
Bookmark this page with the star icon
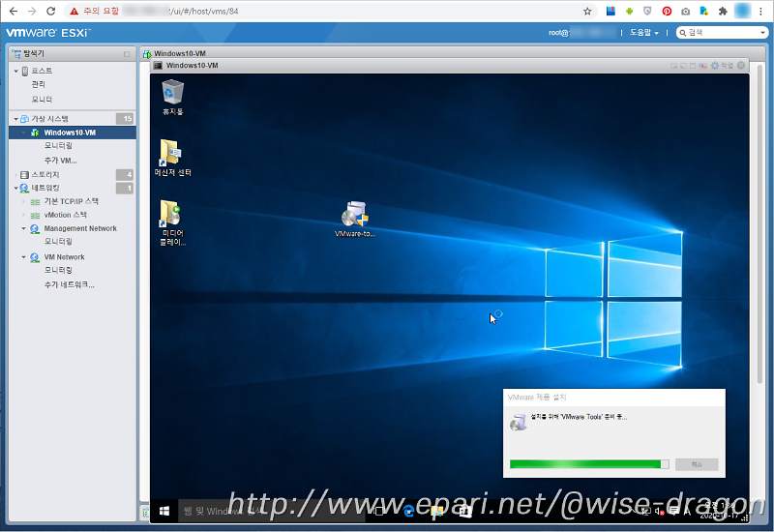pos(587,11)
